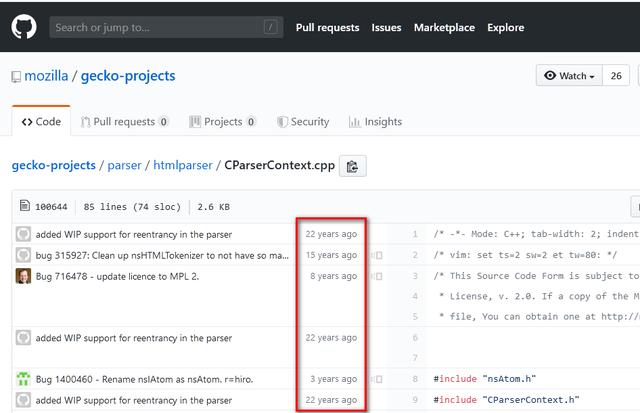
Task: Click author avatar for bug 315927 commit
Action: click(23, 255)
